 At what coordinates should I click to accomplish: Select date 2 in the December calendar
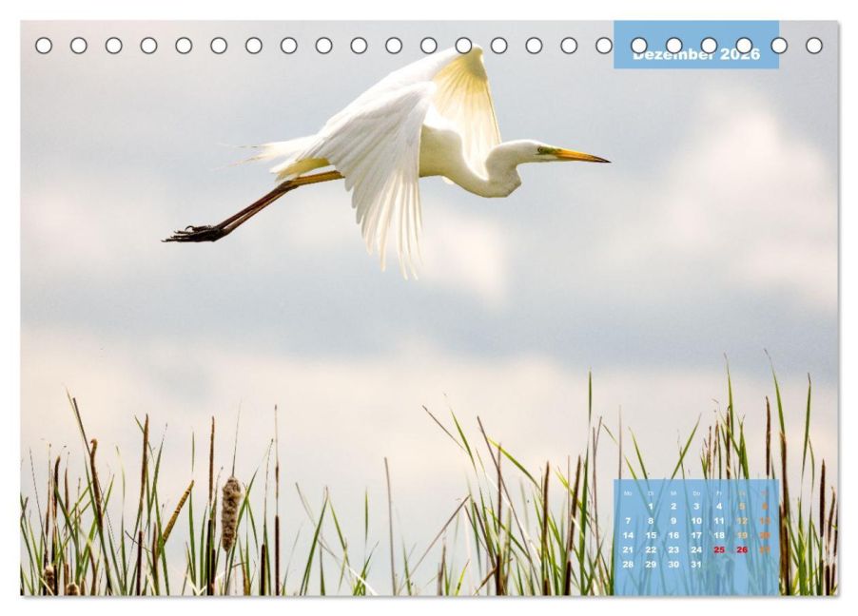tap(673, 507)
